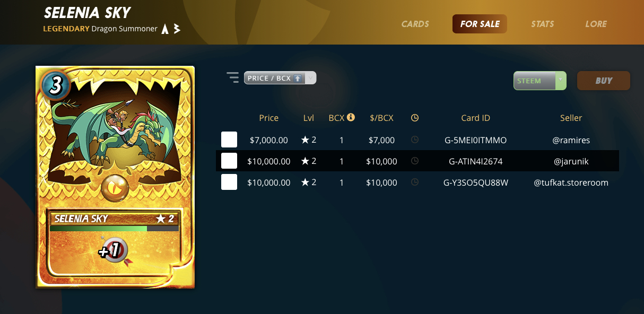Click the dragon element orb on card
Image resolution: width=644 pixels, height=314 pixels.
pyautogui.click(x=115, y=188)
